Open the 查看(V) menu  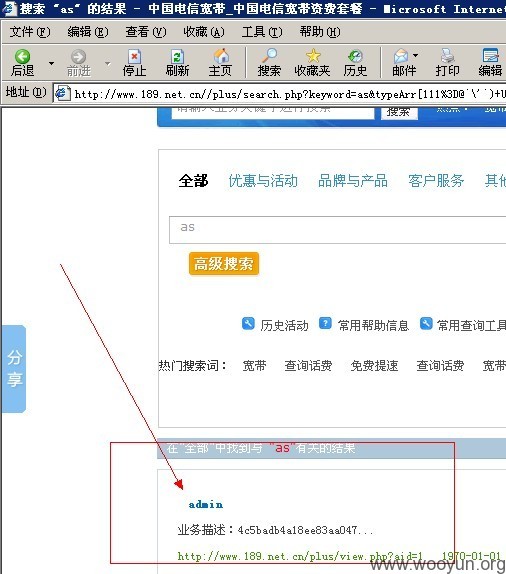click(x=146, y=32)
